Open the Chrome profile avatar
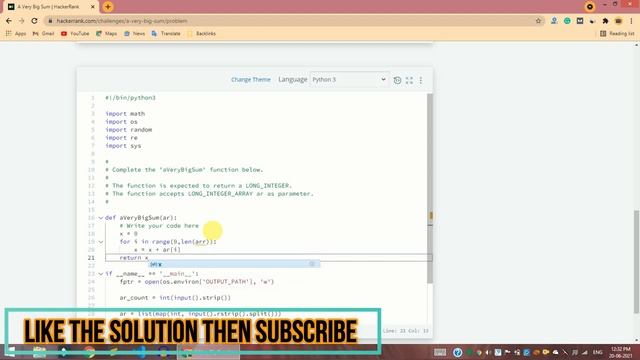This screenshot has width=640, height=360. (x=618, y=21)
